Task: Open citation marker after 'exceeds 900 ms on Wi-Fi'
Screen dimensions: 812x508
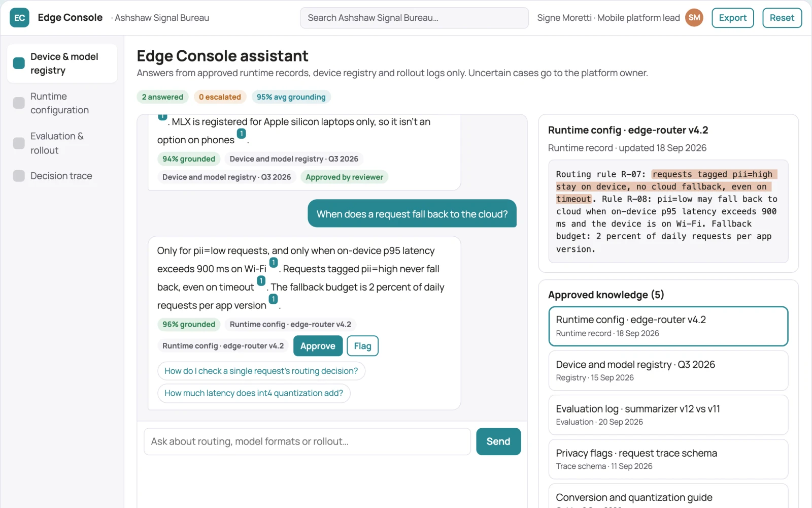Action: tap(274, 263)
